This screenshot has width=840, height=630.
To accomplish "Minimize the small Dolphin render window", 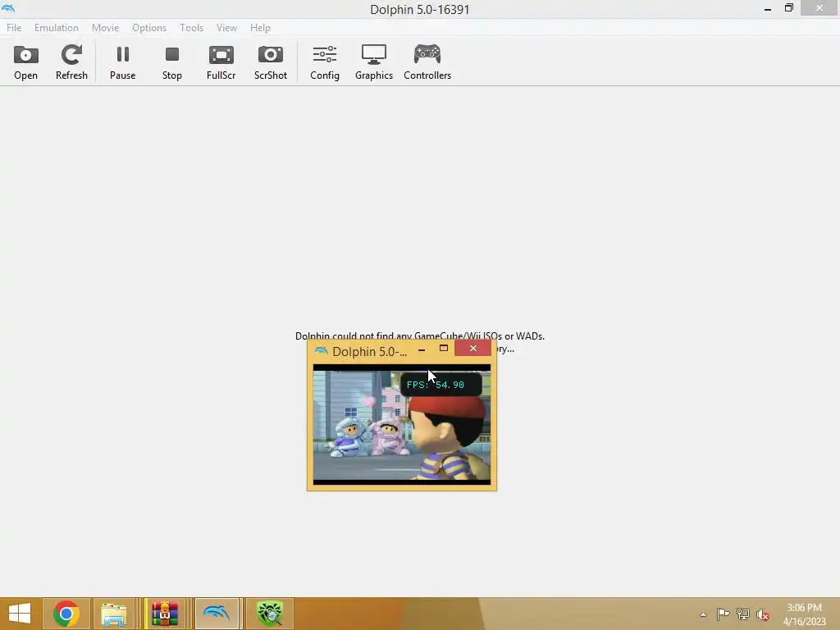I will coord(422,349).
